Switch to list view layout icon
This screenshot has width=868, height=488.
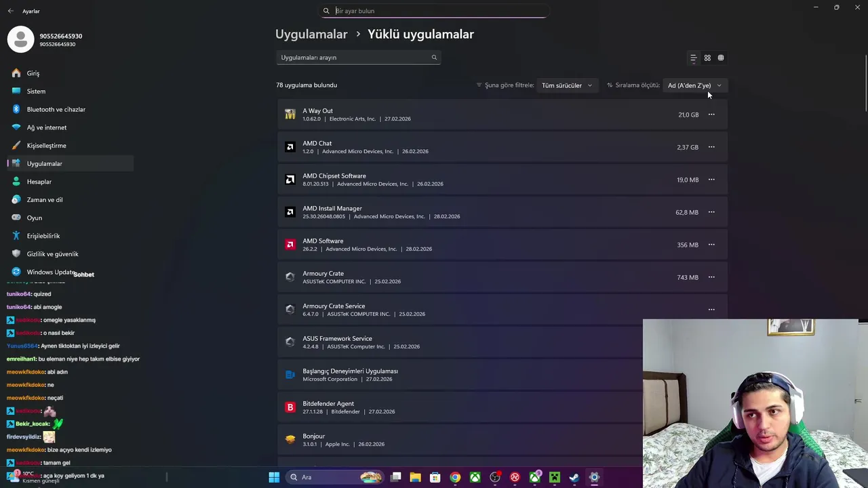tap(693, 58)
